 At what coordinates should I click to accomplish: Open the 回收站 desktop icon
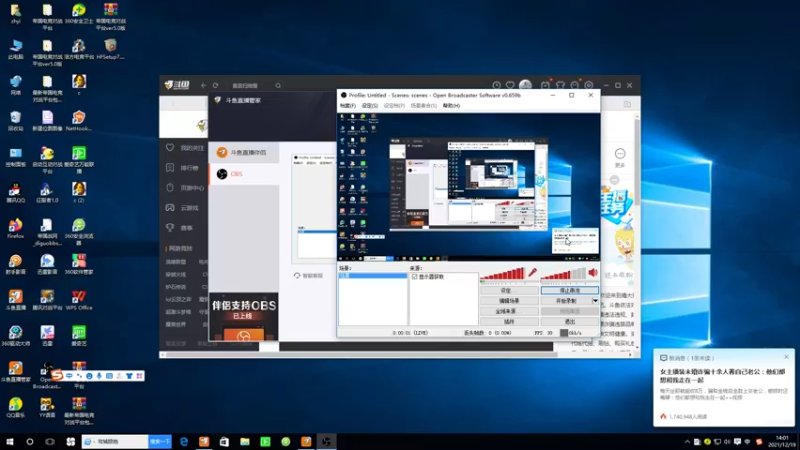[15, 121]
